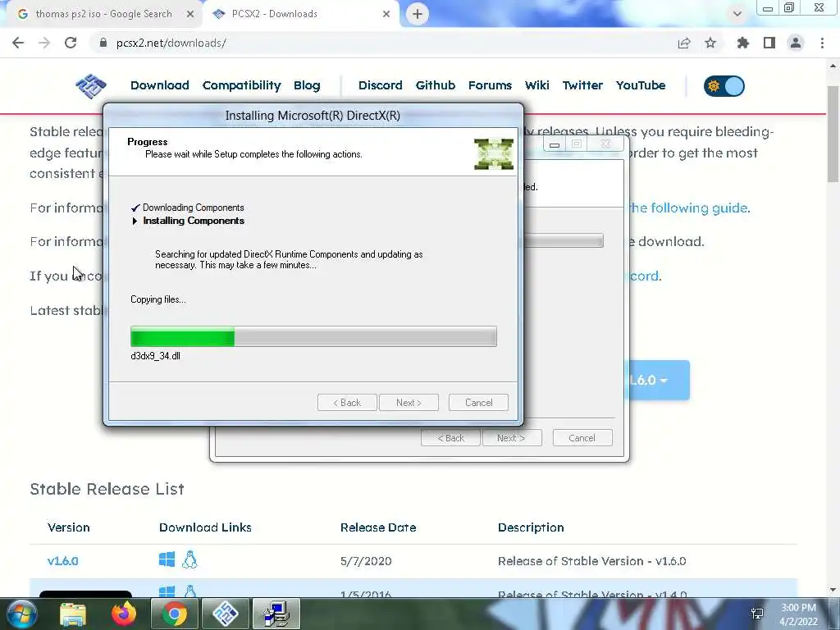This screenshot has height=630, width=840.
Task: Click the Release Date column header
Action: [x=378, y=527]
